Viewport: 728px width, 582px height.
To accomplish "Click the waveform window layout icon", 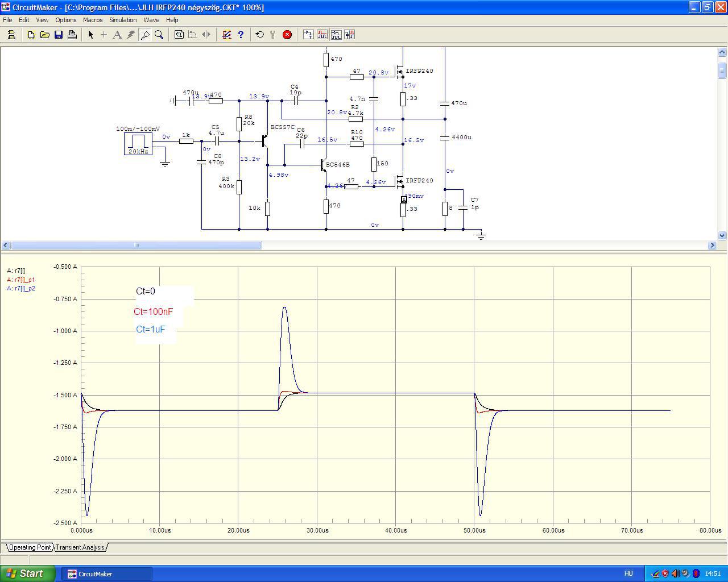I will (x=322, y=35).
